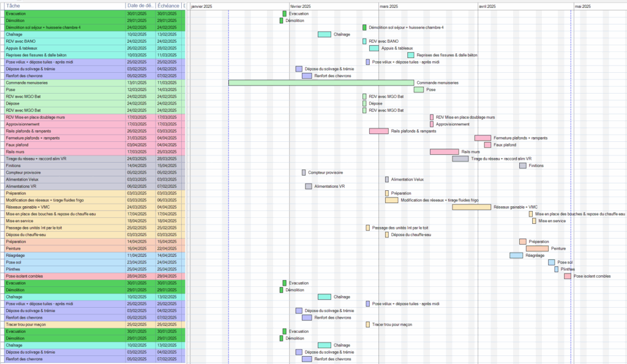
Task: Select the Rails murs task row
Action: [95, 152]
